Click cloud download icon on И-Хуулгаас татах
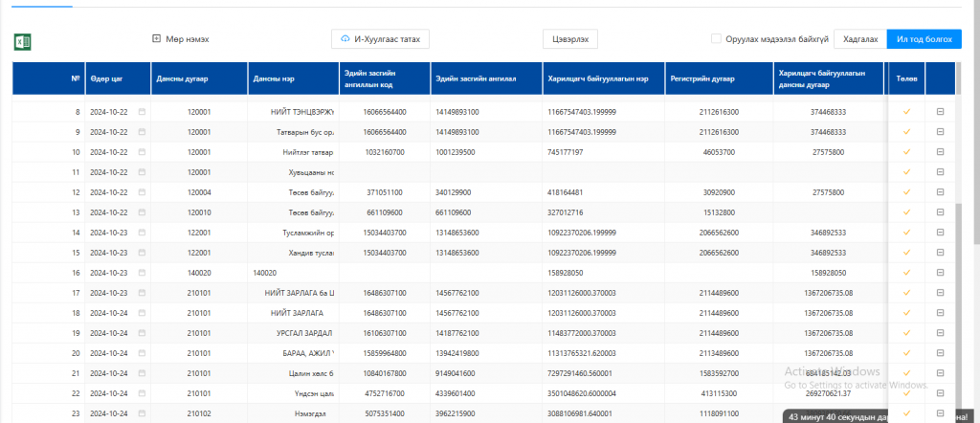The width and height of the screenshot is (980, 423). point(345,38)
